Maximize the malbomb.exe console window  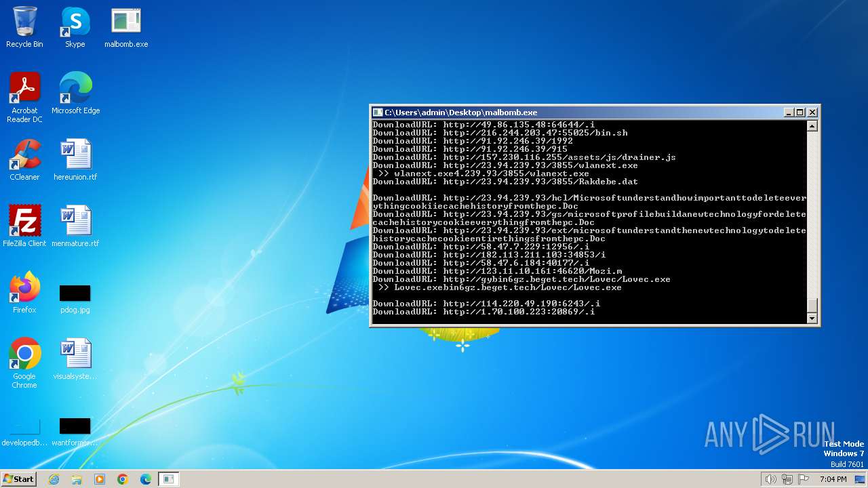(x=800, y=113)
